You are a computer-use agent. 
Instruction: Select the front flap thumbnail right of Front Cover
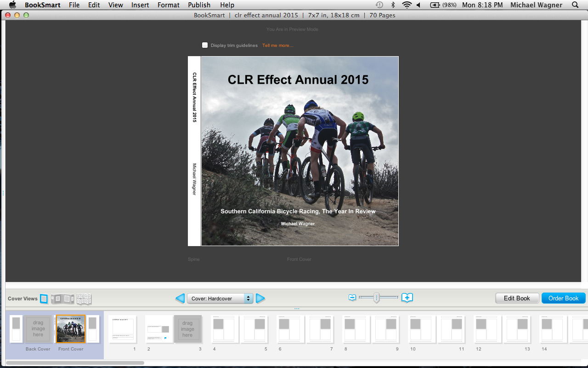tap(93, 329)
